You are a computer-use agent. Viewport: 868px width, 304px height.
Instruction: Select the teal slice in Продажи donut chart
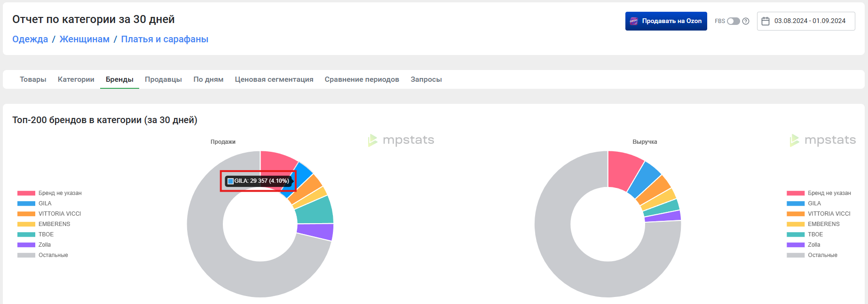[x=314, y=210]
